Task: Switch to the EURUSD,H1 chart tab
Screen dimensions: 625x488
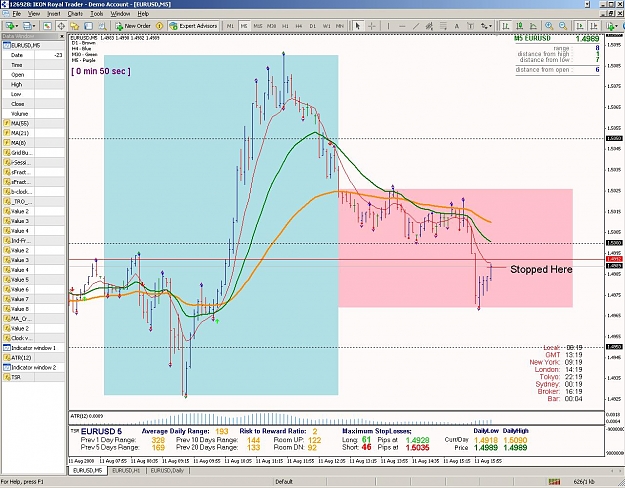Action: tap(126, 471)
